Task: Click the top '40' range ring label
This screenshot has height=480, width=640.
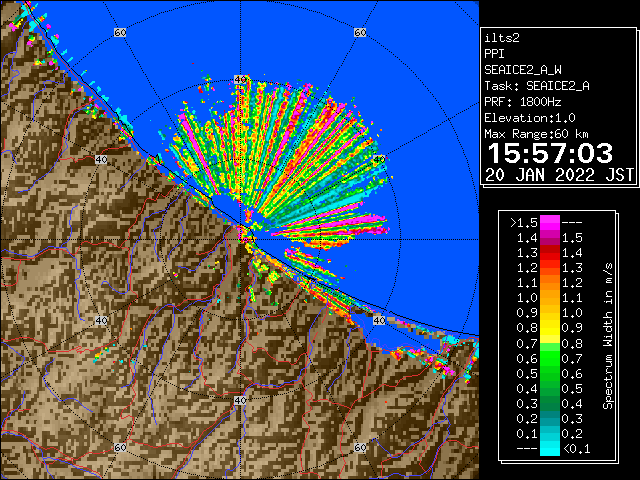Action: pos(240,80)
